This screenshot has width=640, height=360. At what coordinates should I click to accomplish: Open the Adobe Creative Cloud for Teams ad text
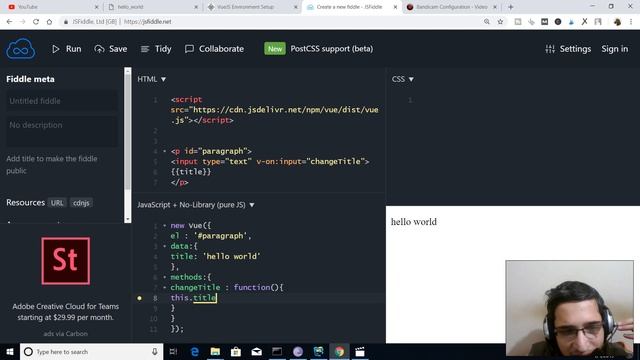point(66,312)
